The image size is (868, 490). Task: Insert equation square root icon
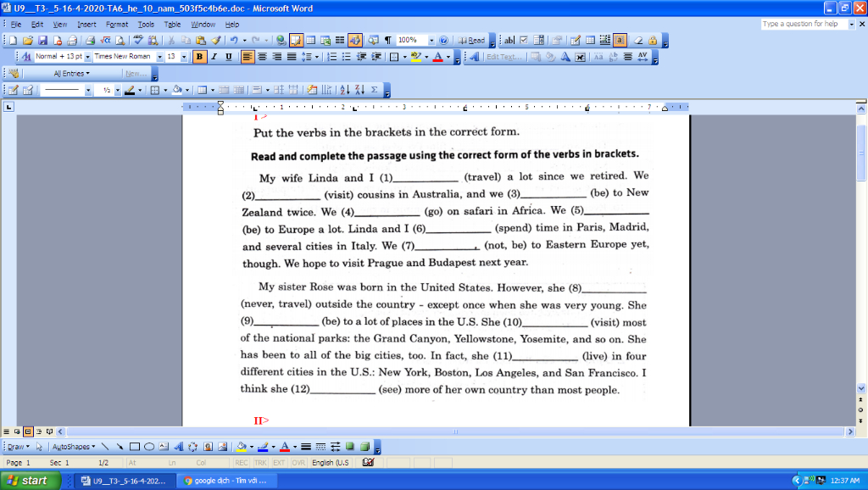[x=105, y=41]
